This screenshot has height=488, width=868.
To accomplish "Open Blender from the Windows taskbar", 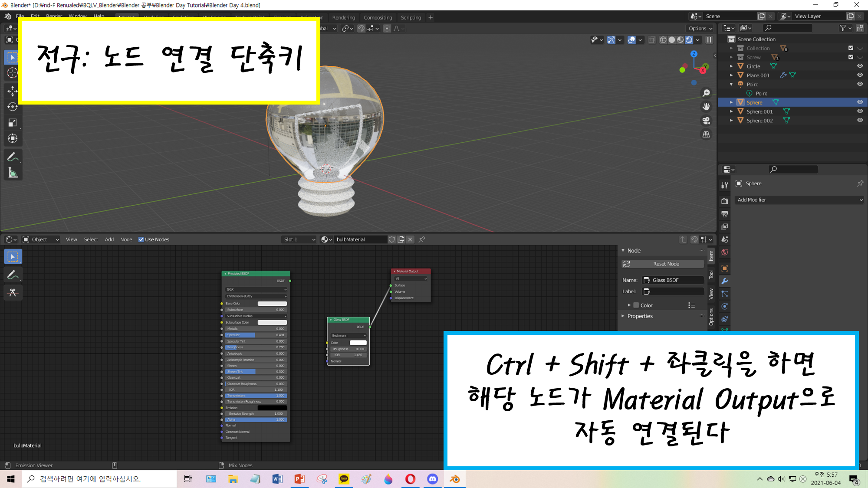I will (454, 479).
